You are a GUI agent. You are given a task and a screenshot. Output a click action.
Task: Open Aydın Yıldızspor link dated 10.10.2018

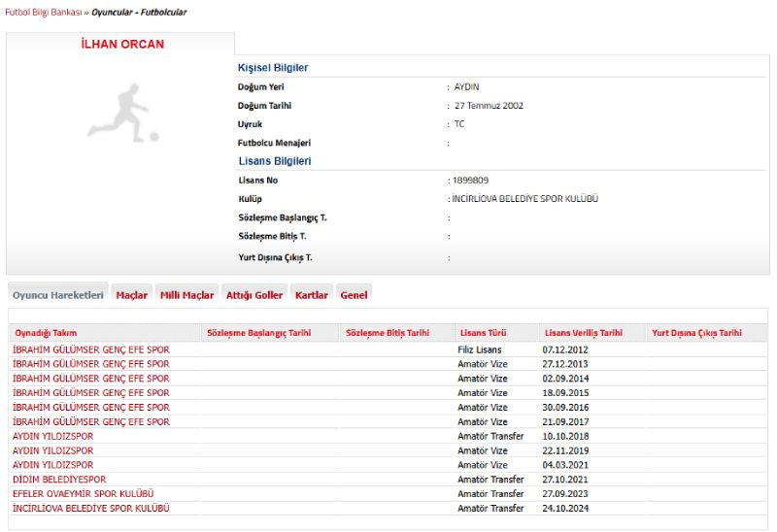coord(53,437)
